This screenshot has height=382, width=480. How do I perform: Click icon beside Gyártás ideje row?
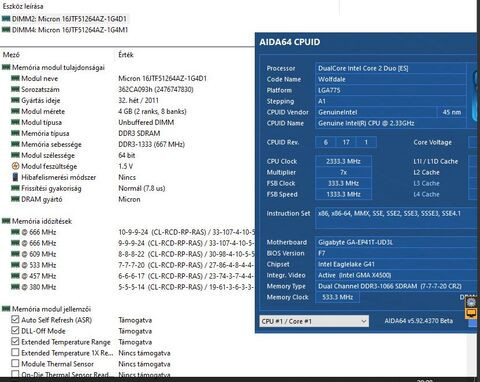15,100
